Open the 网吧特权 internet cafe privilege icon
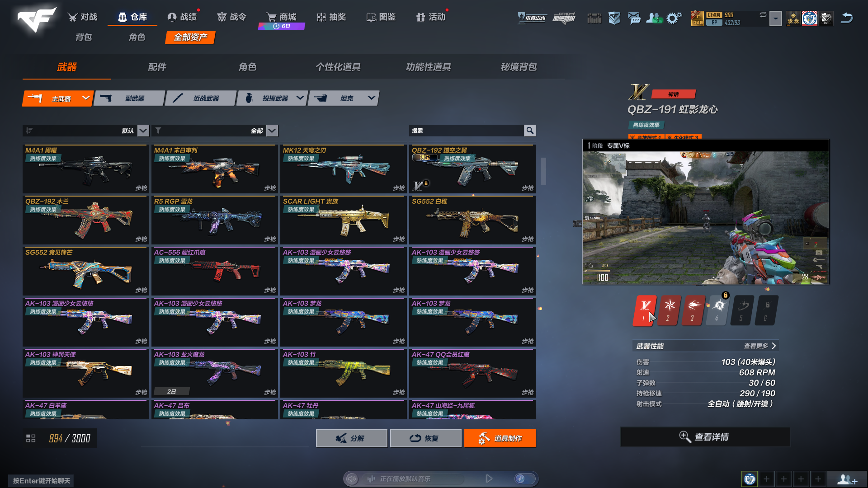This screenshot has height=488, width=868. [x=564, y=18]
